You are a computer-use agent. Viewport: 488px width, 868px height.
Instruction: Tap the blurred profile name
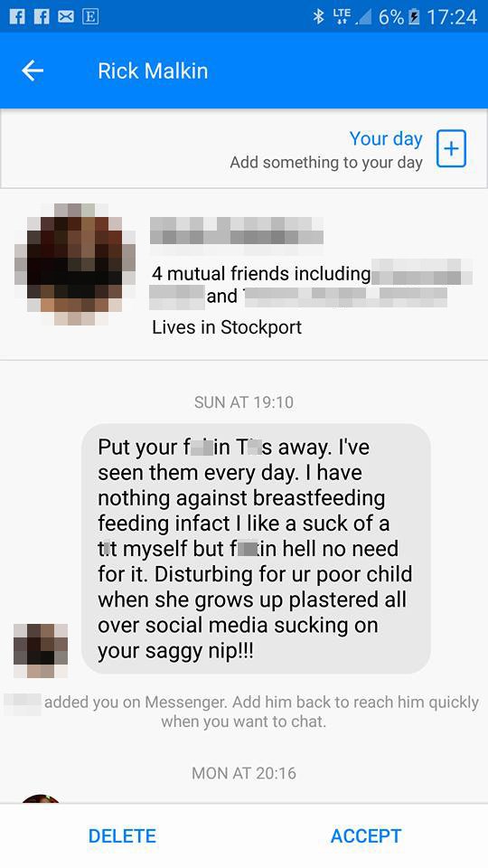pyautogui.click(x=236, y=231)
